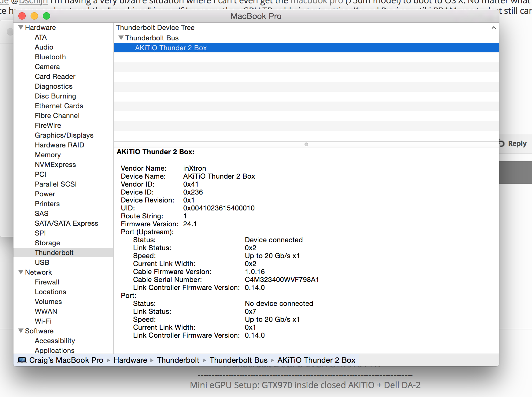This screenshot has width=532, height=397.
Task: Click the green zoom window button
Action: click(46, 16)
